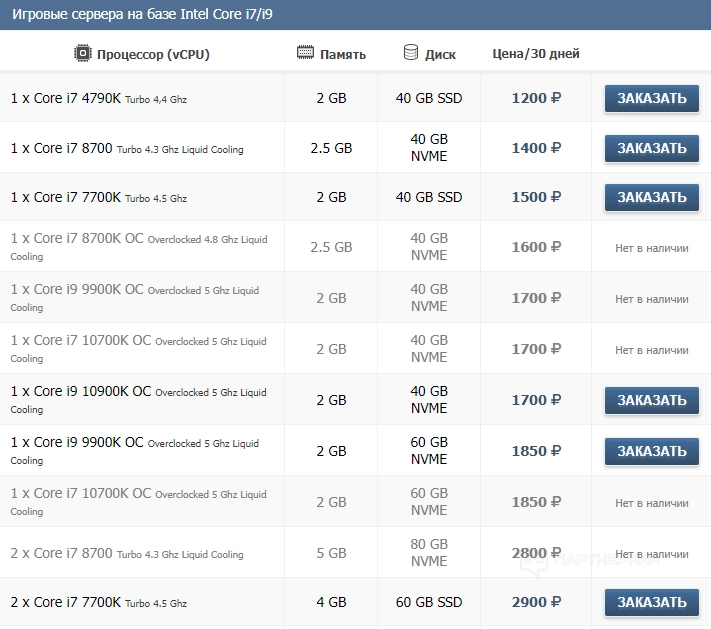This screenshot has height=629, width=711.
Task: Order the 1 x Core i7 7700K server
Action: (x=652, y=197)
